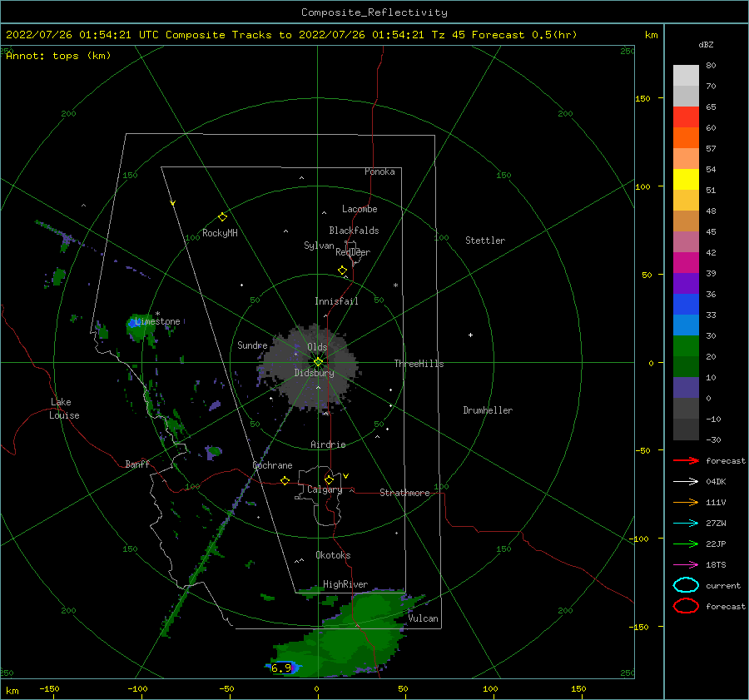Image resolution: width=749 pixels, height=700 pixels.
Task: Click the 42 dBZ magenta swatch
Action: click(x=686, y=262)
